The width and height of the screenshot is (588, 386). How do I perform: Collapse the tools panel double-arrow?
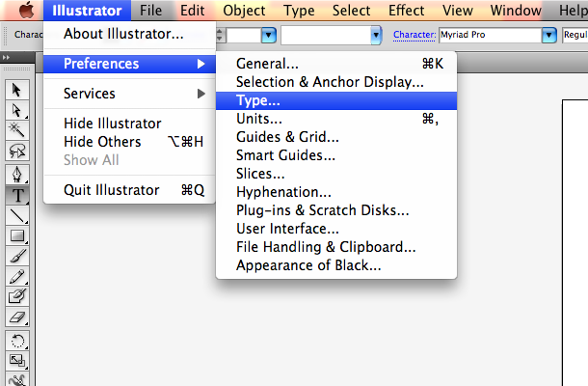[6, 58]
